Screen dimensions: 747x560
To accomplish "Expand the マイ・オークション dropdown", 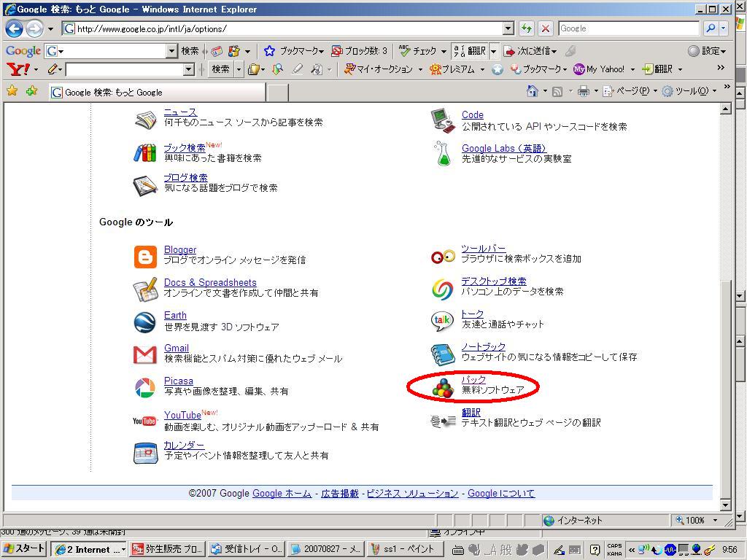I will coord(421,69).
